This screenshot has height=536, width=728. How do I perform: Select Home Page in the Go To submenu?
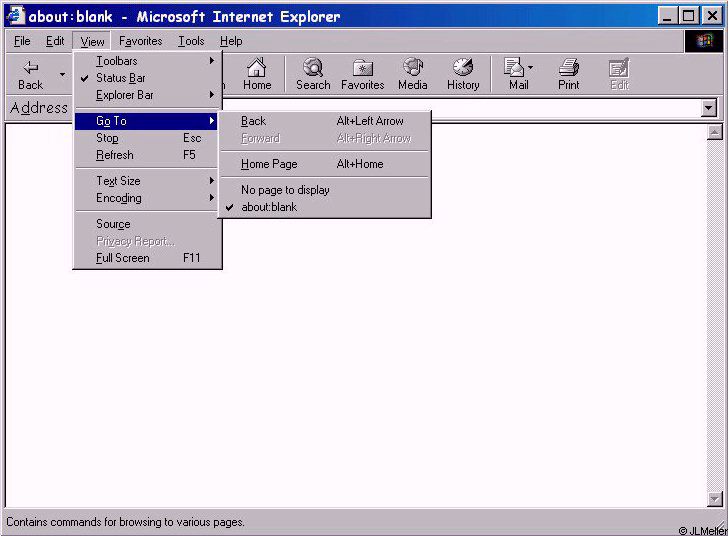tap(324, 164)
